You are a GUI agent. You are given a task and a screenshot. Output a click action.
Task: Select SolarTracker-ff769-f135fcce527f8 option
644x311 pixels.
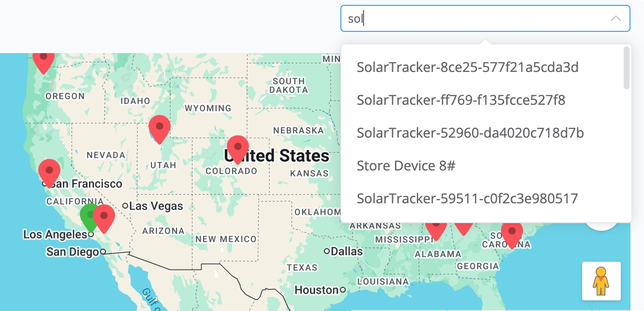(461, 100)
